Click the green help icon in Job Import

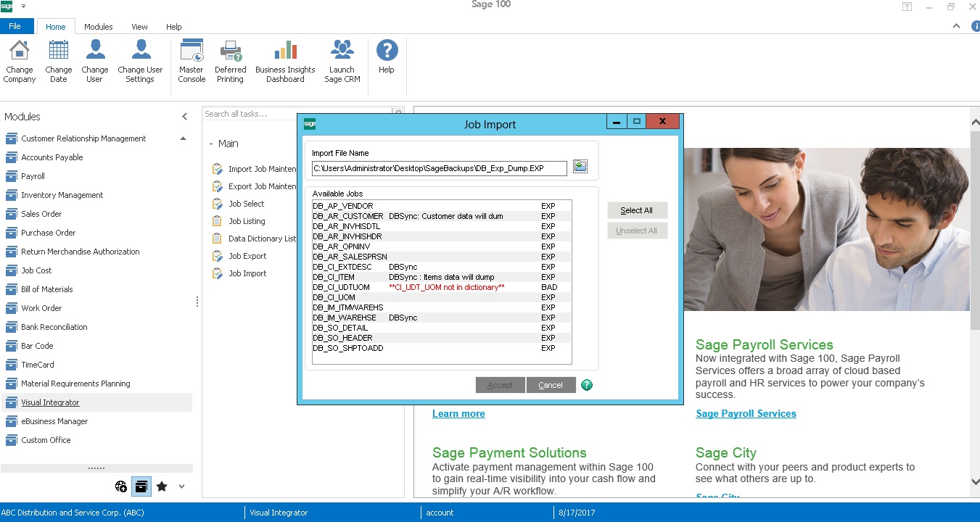587,385
